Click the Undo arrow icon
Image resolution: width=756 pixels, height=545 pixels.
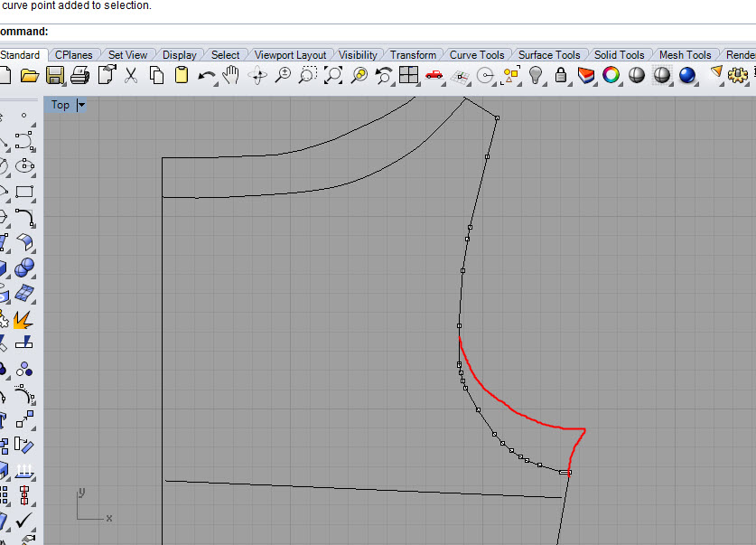click(x=207, y=76)
